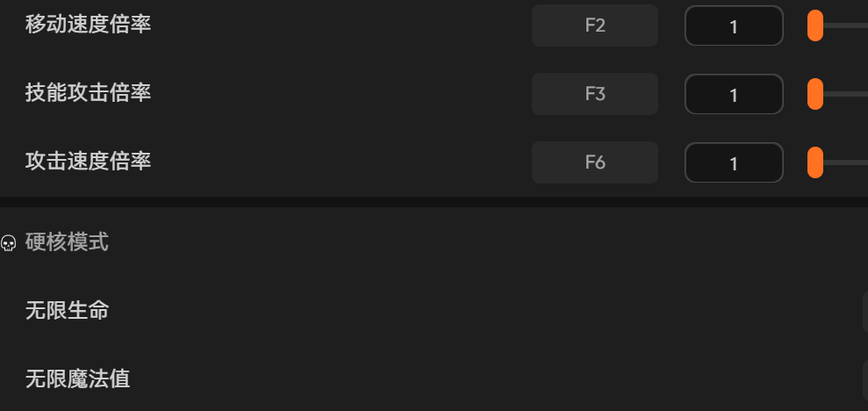
Task: Click the 无限生命 cheat option label
Action: click(67, 310)
